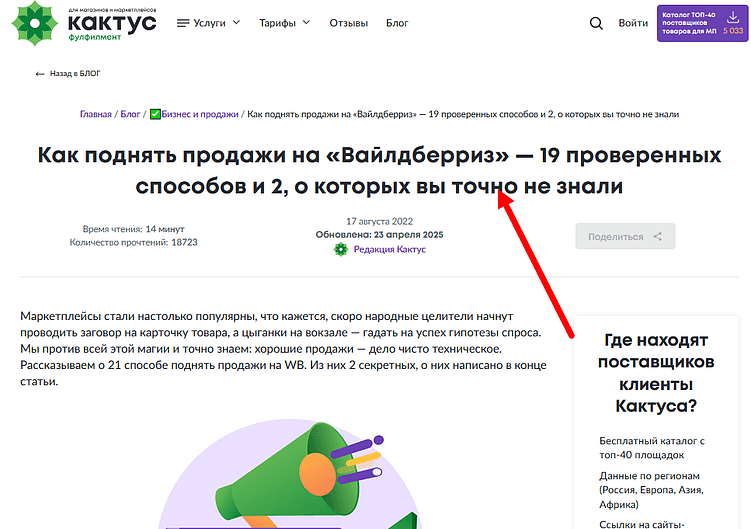Click the Поделиться button
This screenshot has height=529, width=751.
[x=625, y=236]
